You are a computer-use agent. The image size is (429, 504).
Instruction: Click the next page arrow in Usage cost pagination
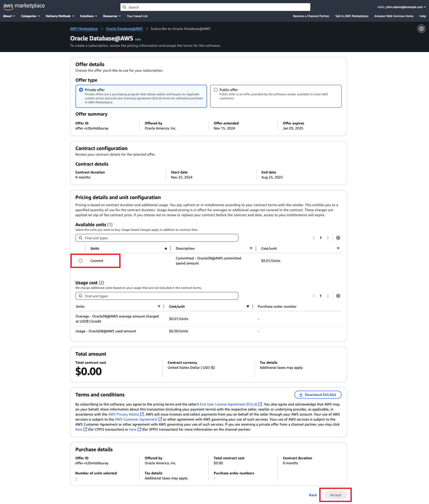tap(328, 296)
